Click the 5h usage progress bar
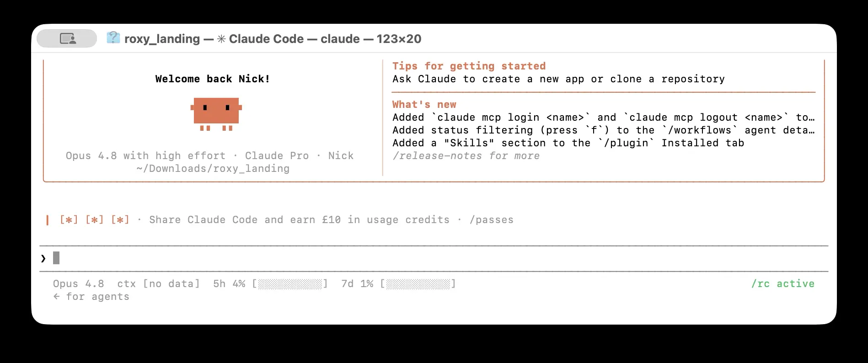 pos(290,284)
